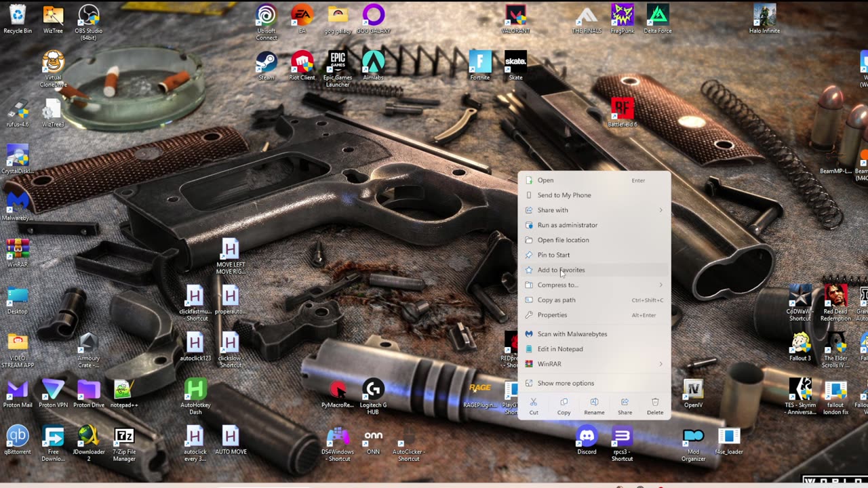Select the Red Dead Redemption desktop icon

835,303
